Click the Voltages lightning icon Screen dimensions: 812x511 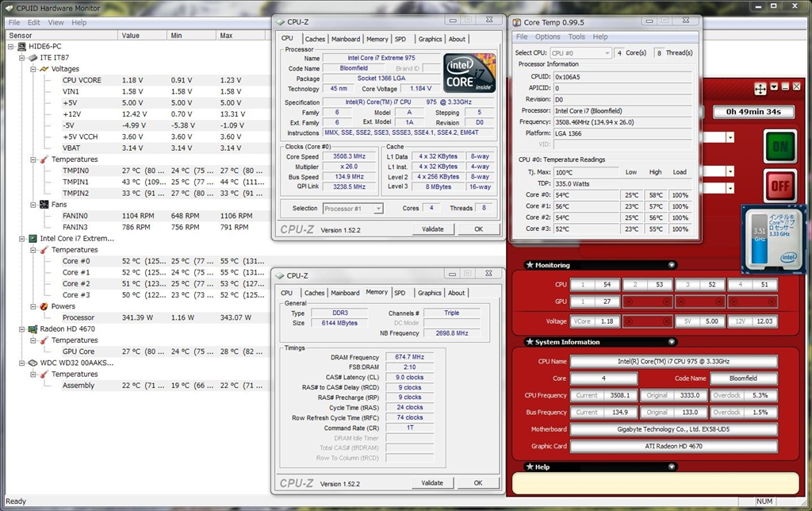click(44, 69)
